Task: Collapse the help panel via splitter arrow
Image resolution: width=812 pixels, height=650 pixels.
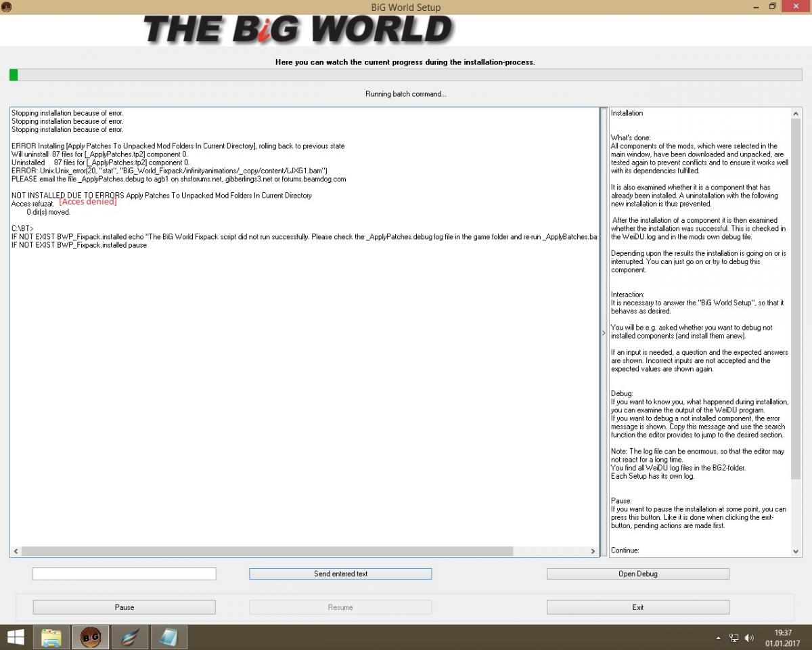Action: pos(604,332)
